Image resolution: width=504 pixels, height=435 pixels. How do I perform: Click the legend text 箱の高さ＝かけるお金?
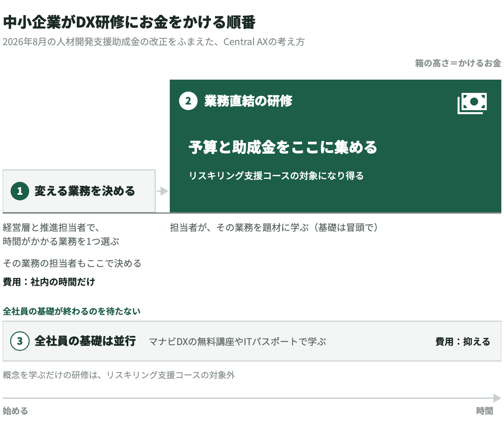pyautogui.click(x=458, y=63)
